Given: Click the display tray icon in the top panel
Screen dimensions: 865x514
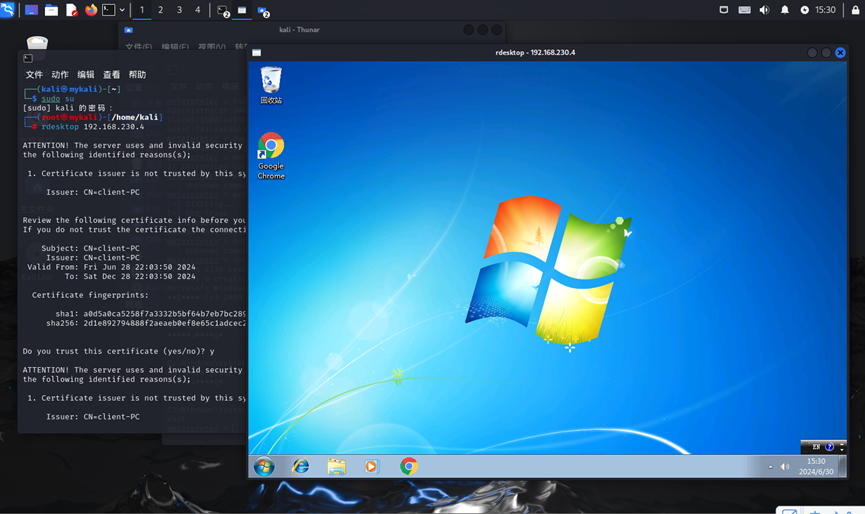Looking at the screenshot, I should pyautogui.click(x=724, y=10).
